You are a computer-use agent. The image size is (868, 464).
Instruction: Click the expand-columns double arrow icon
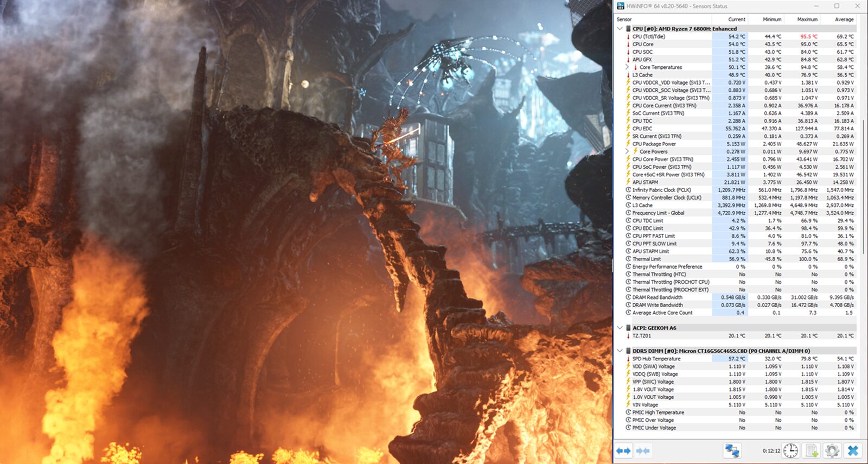(624, 450)
